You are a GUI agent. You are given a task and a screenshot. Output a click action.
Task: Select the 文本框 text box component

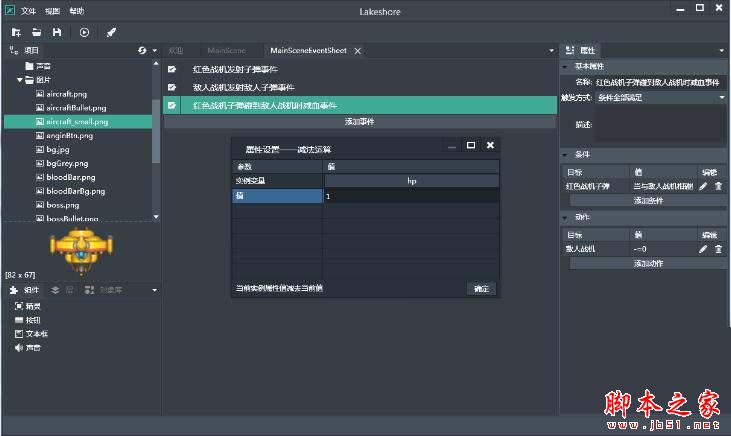click(31, 334)
